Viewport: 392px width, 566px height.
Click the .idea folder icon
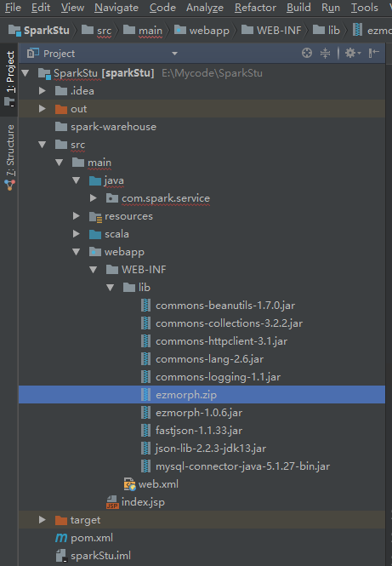coord(61,91)
